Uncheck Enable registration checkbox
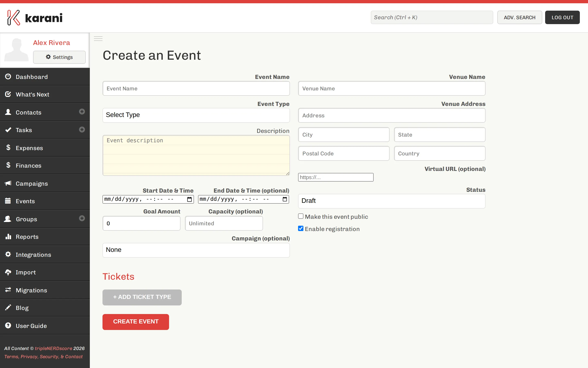Image resolution: width=588 pixels, height=368 pixels. (301, 228)
